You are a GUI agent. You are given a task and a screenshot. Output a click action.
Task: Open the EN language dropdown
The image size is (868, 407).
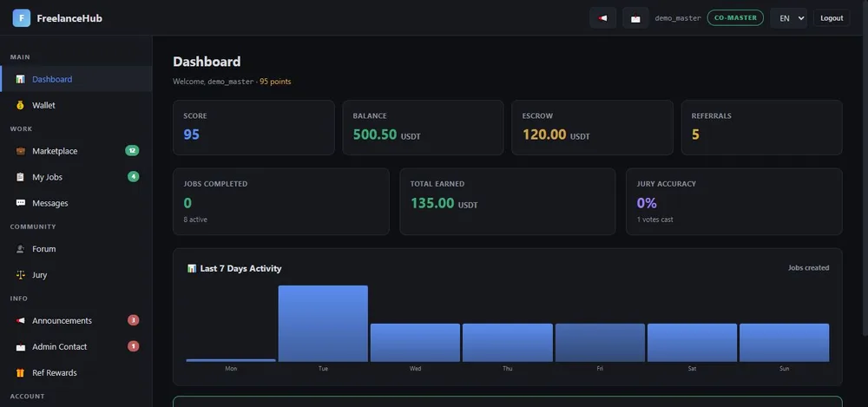tap(788, 17)
